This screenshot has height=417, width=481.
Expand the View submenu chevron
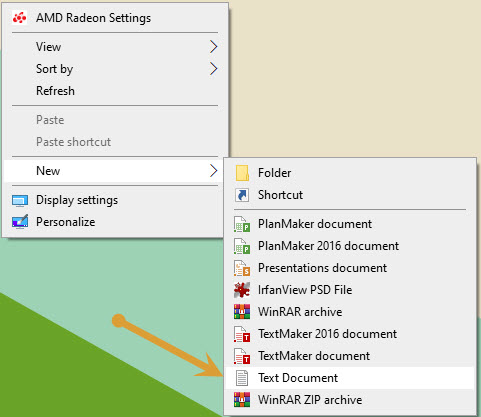click(213, 47)
